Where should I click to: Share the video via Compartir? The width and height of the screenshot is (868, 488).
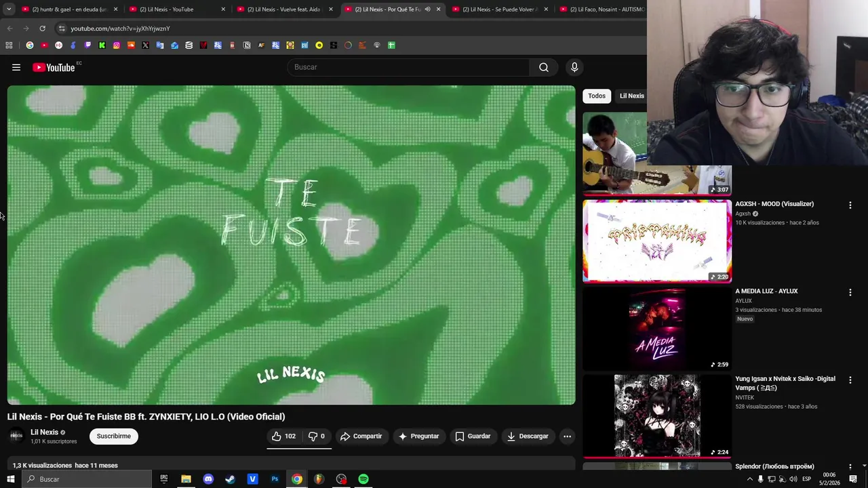pyautogui.click(x=361, y=436)
